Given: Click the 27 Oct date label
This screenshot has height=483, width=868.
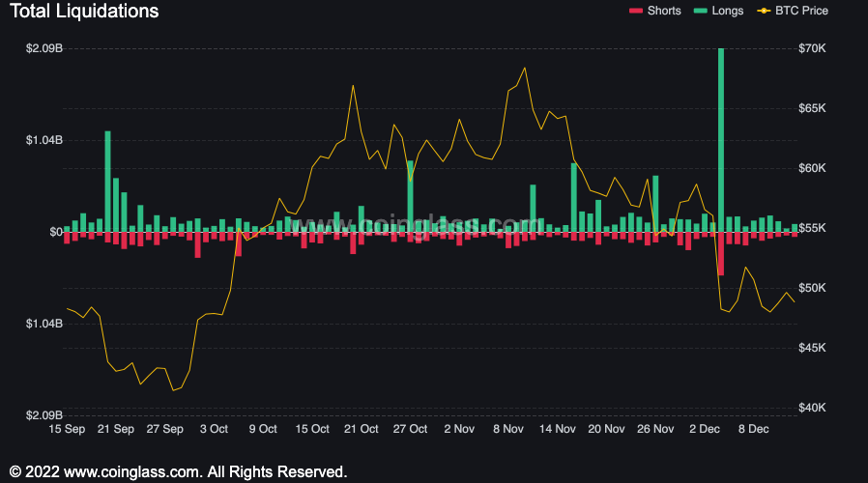Looking at the screenshot, I should tap(410, 429).
